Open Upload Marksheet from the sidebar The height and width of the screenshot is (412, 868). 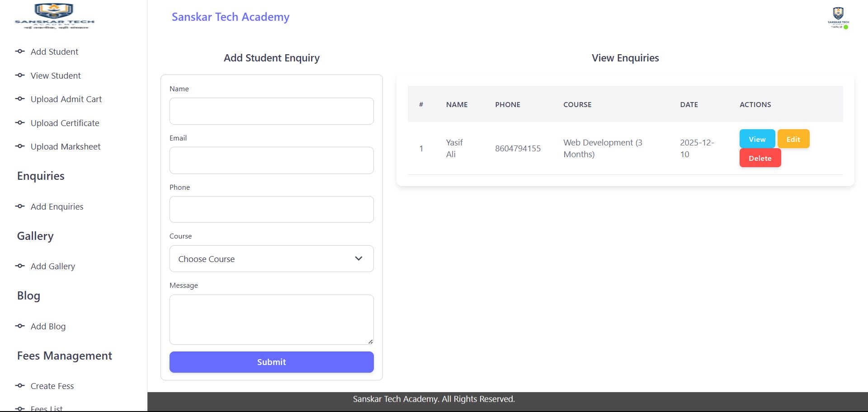[x=66, y=147]
